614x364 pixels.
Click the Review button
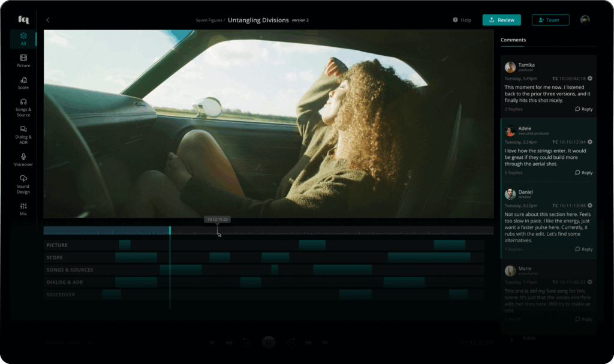coord(501,20)
